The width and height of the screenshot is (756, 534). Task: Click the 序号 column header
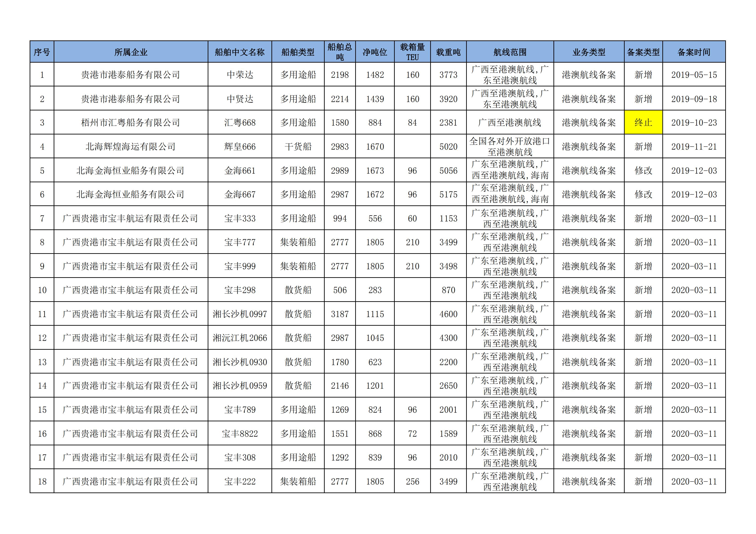click(42, 52)
